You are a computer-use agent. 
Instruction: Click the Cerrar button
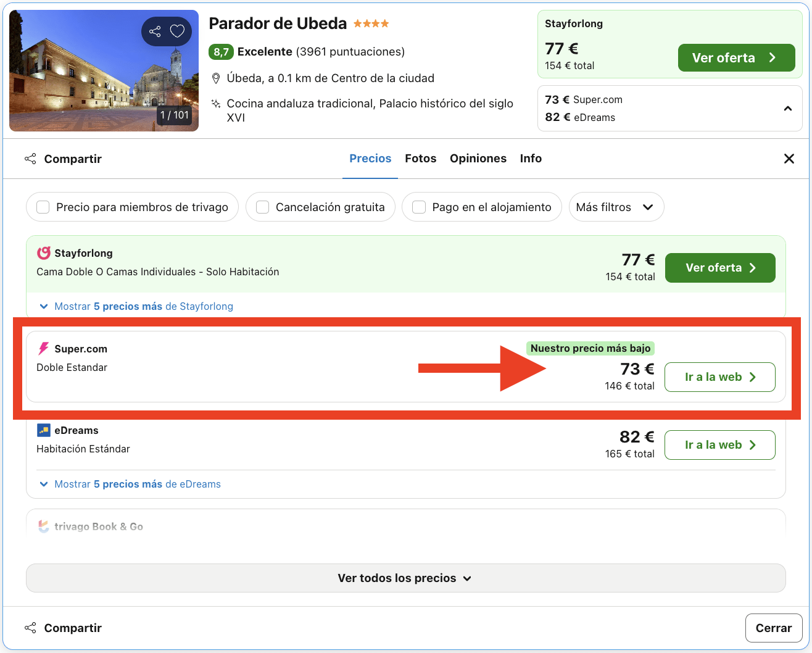[773, 627]
